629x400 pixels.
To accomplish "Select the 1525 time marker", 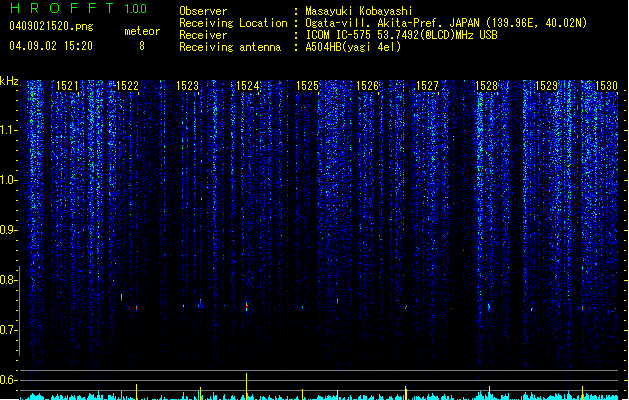I will (x=307, y=86).
